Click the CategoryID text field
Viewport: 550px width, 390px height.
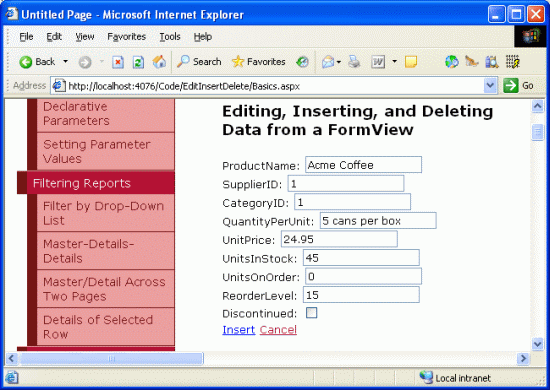(x=353, y=202)
